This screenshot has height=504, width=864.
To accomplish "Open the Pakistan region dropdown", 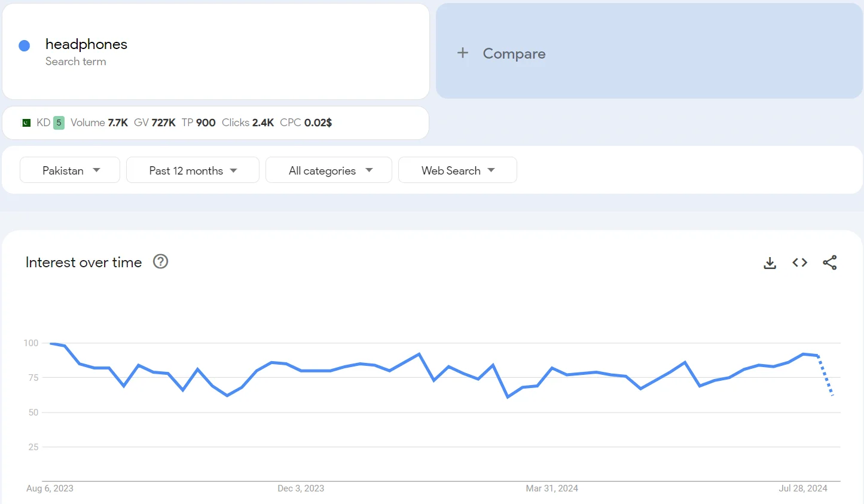I will 69,170.
